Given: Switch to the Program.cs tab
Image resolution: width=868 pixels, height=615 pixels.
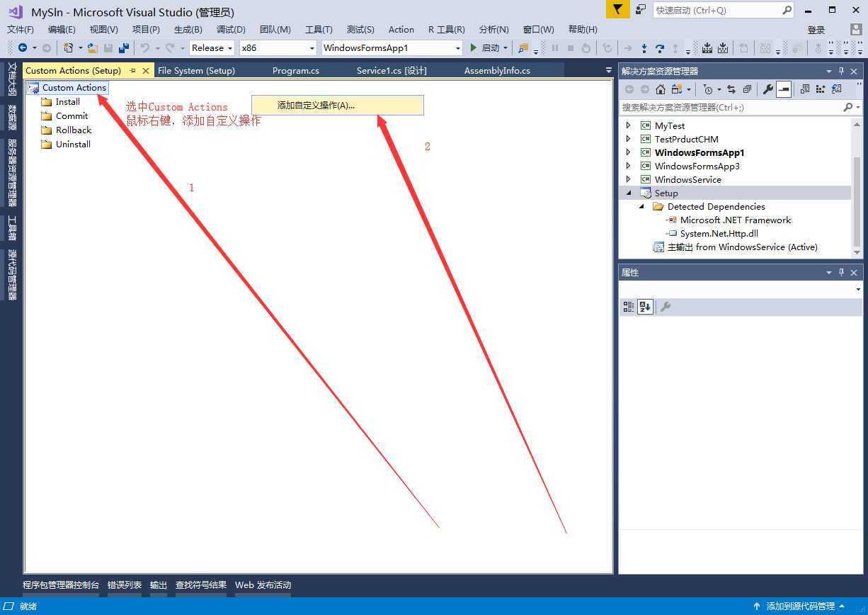Looking at the screenshot, I should (296, 70).
